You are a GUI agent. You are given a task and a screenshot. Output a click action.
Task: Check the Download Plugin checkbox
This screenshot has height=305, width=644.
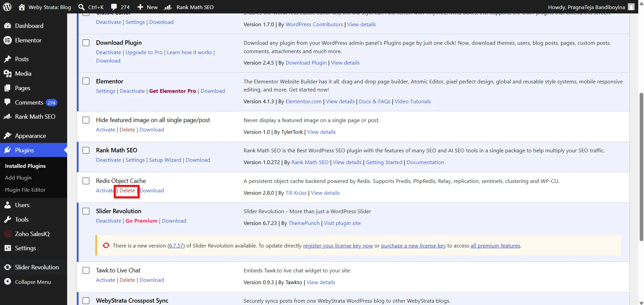pyautogui.click(x=86, y=43)
